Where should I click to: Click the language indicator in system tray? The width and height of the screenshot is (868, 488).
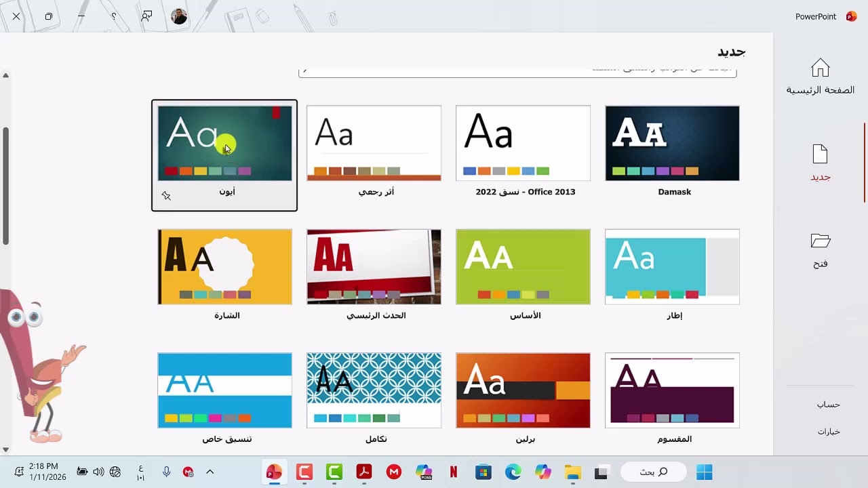(x=140, y=472)
